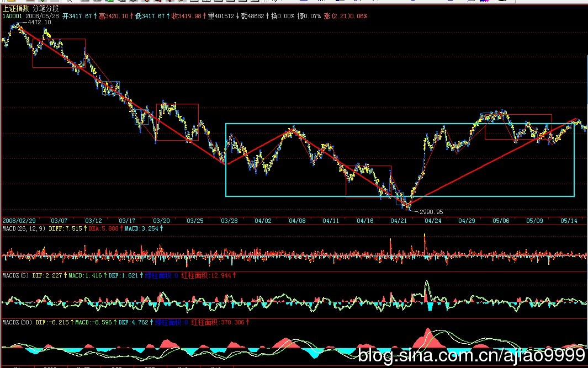Pick the 05/06 date on time axis
This screenshot has height=368, width=588.
[x=500, y=221]
